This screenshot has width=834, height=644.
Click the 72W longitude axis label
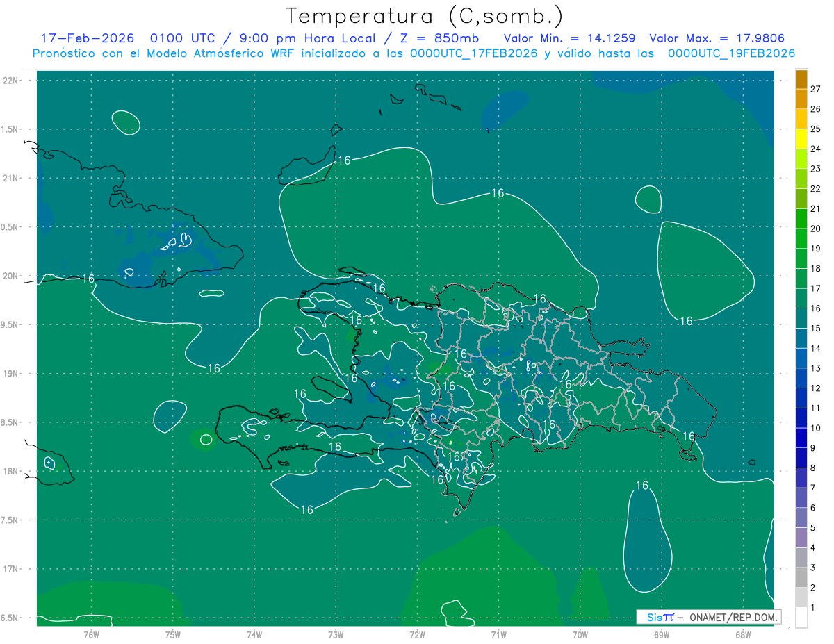(x=417, y=634)
